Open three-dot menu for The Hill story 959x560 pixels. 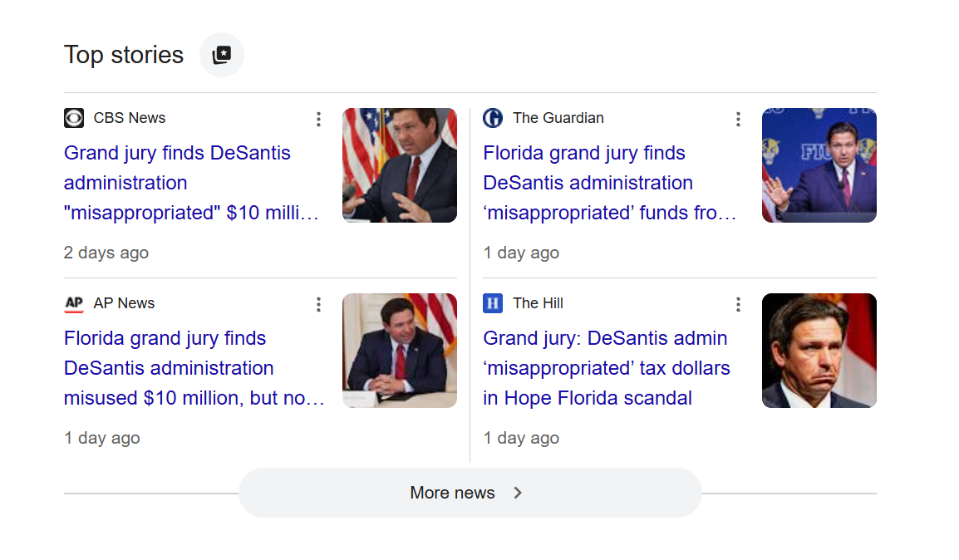pyautogui.click(x=738, y=304)
